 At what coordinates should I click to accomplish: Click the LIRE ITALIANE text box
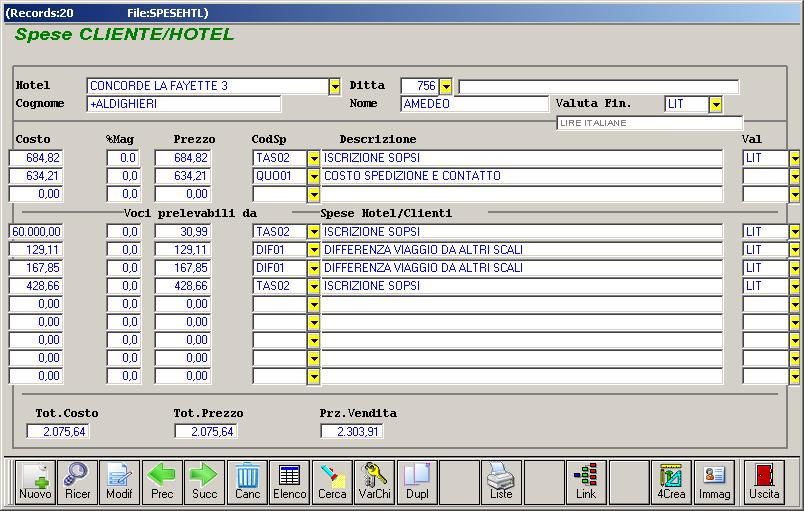click(650, 123)
